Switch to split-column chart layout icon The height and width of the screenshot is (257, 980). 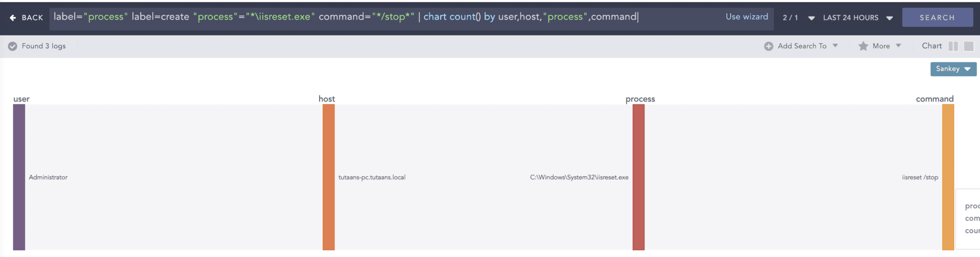pyautogui.click(x=953, y=46)
